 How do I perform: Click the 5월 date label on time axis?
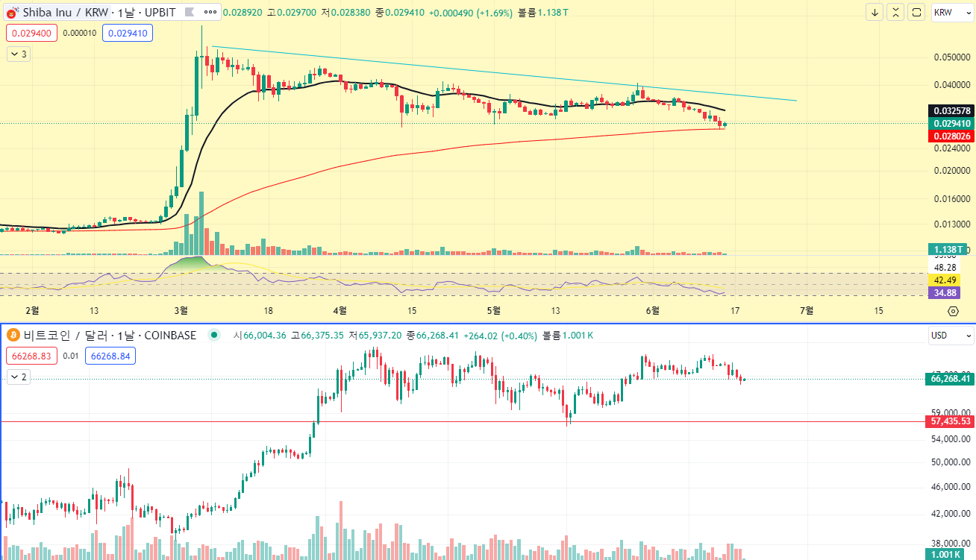(493, 310)
